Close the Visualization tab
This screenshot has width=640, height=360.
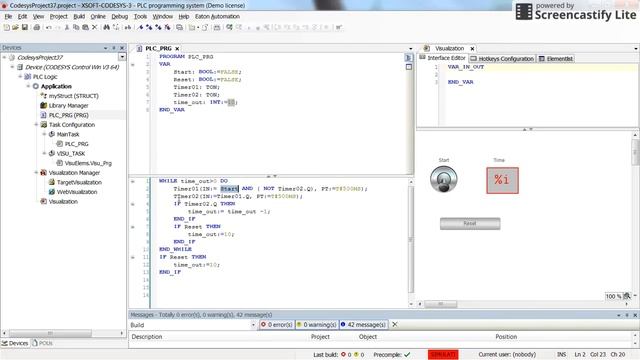coord(472,49)
